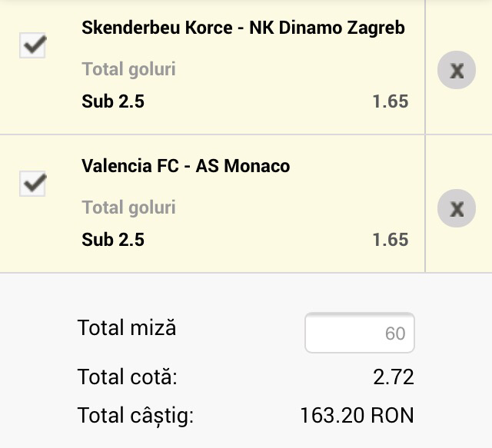Click the 163.20 RON winnings amount

(x=357, y=416)
